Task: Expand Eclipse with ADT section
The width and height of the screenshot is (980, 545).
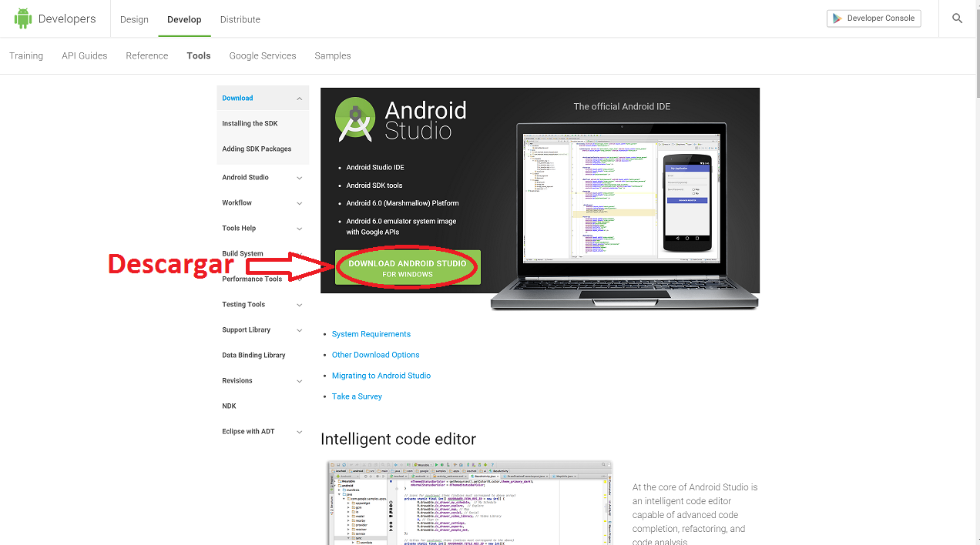Action: coord(299,432)
